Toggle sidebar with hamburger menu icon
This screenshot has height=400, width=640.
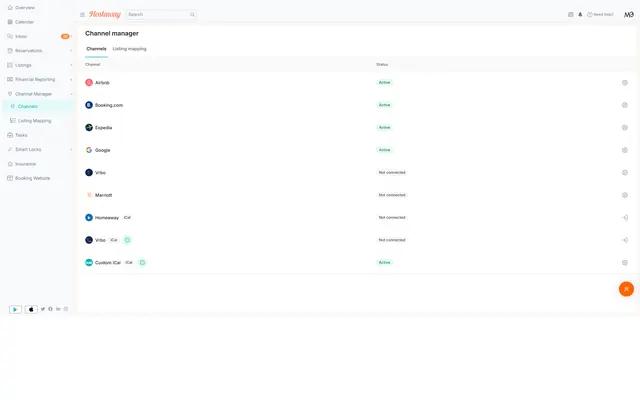click(82, 15)
